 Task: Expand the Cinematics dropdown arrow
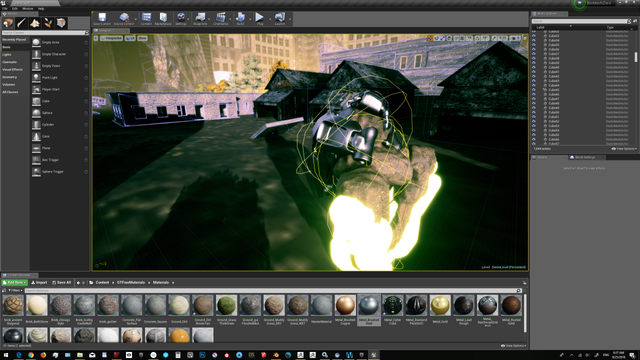[231, 19]
